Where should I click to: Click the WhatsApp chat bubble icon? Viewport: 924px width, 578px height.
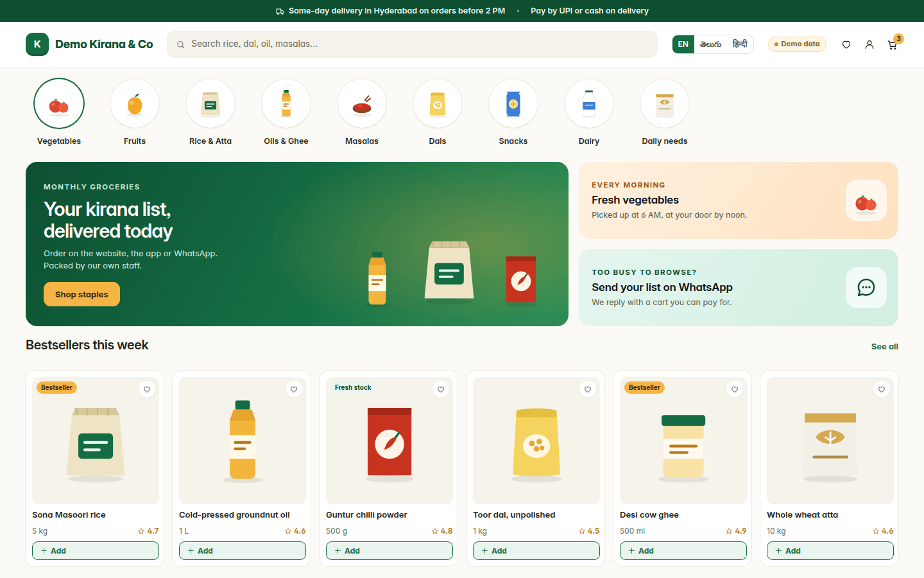click(866, 288)
